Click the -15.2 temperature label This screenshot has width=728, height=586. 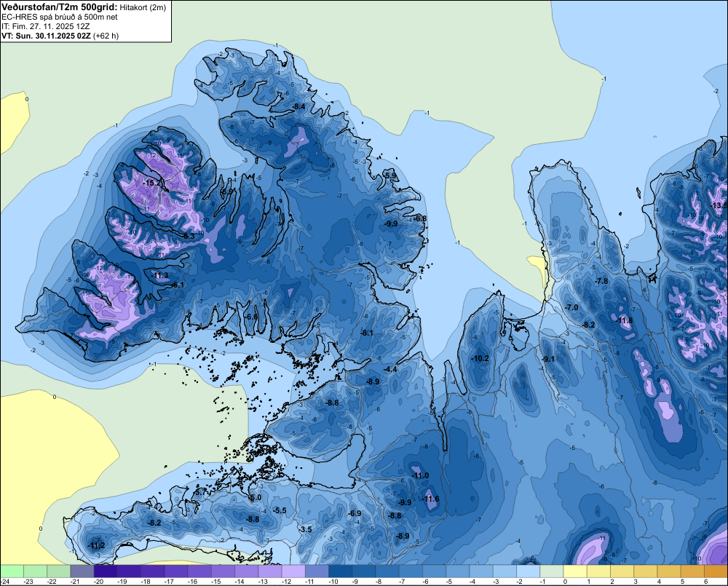click(x=152, y=183)
